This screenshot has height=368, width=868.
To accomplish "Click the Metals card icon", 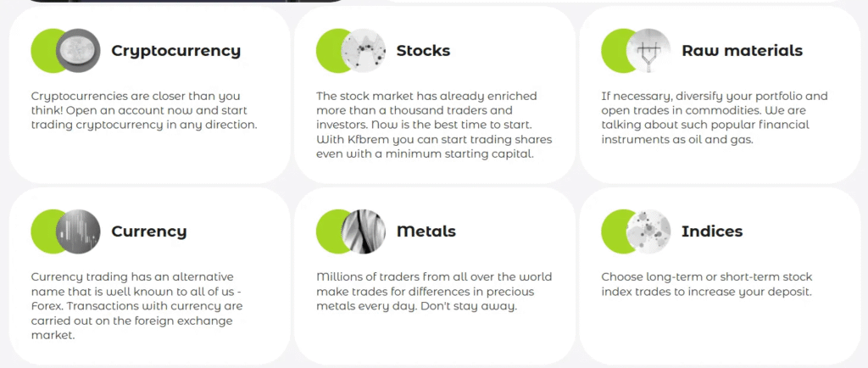I will click(x=363, y=231).
